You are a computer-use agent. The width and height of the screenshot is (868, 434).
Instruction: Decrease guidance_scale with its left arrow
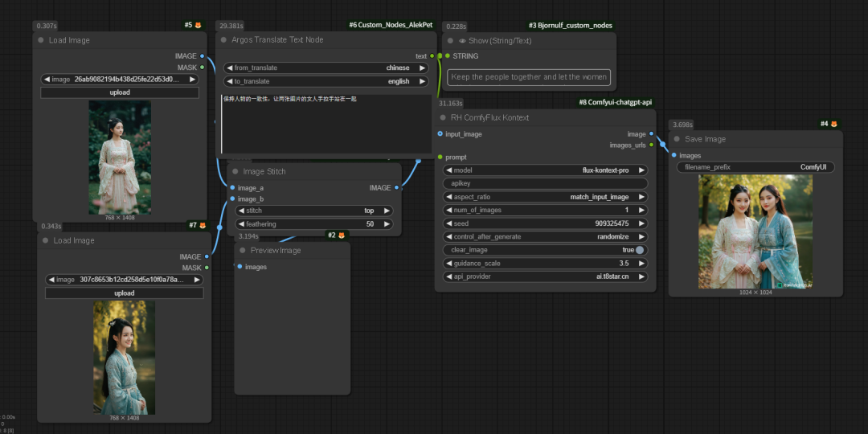(x=449, y=263)
